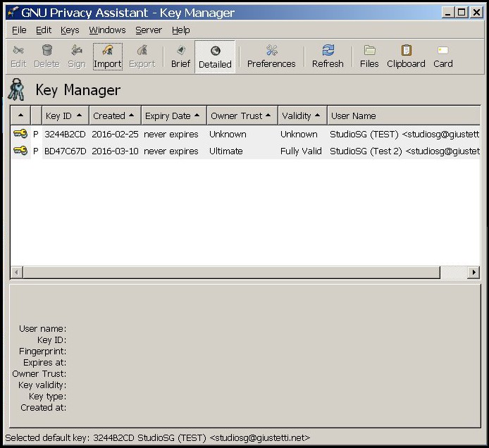Click the User Name column header
Image resolution: width=489 pixels, height=448 pixels.
point(404,116)
